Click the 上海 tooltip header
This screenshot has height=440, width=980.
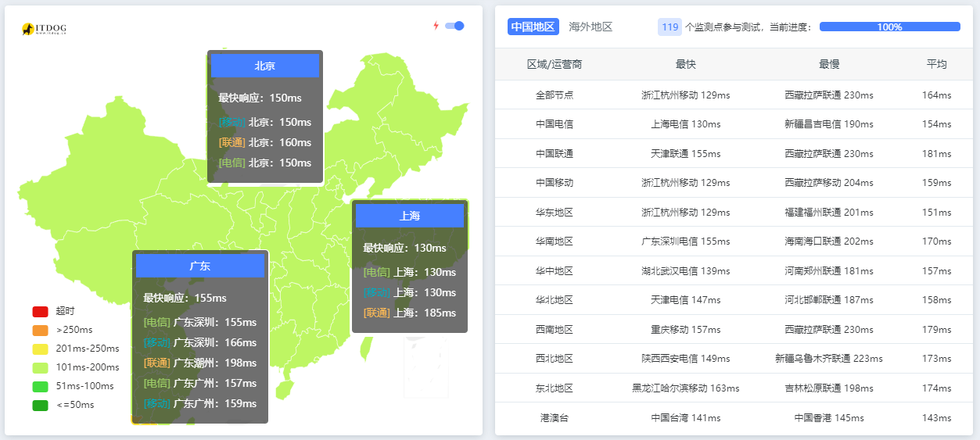[410, 216]
